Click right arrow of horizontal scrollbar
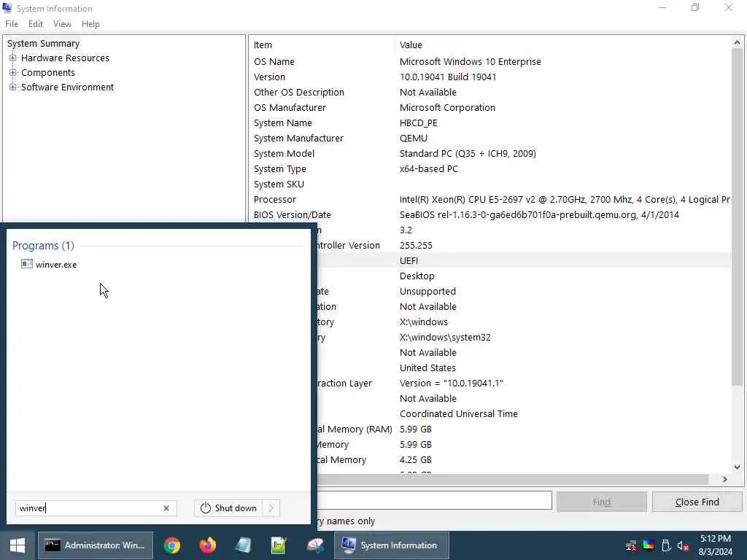The height and width of the screenshot is (560, 747). (x=724, y=480)
